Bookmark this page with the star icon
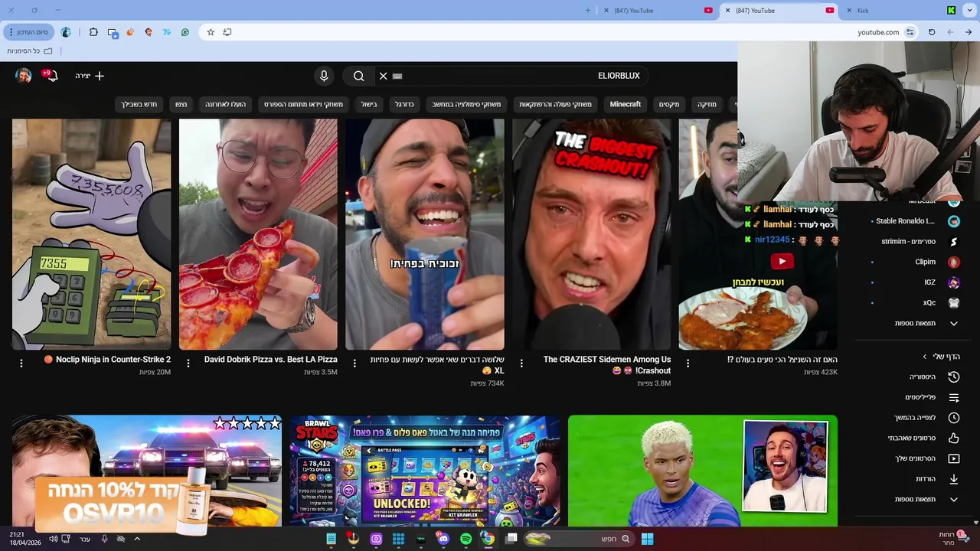The width and height of the screenshot is (980, 551). (x=211, y=32)
